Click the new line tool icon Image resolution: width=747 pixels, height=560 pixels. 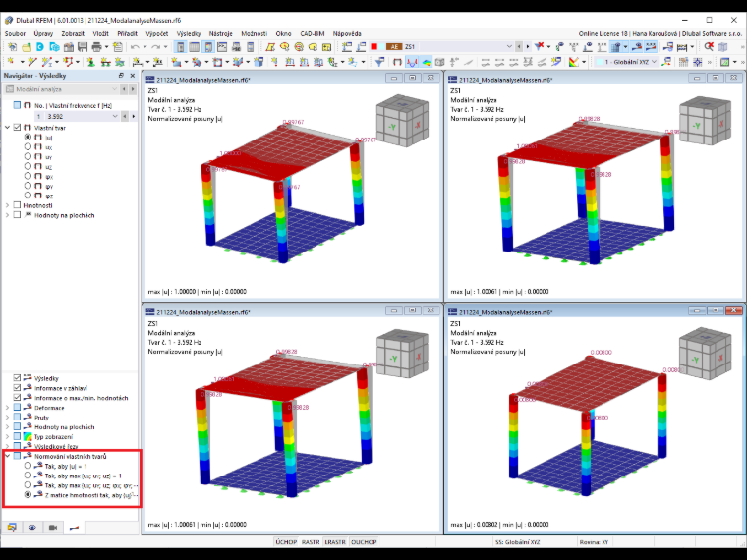click(31, 62)
